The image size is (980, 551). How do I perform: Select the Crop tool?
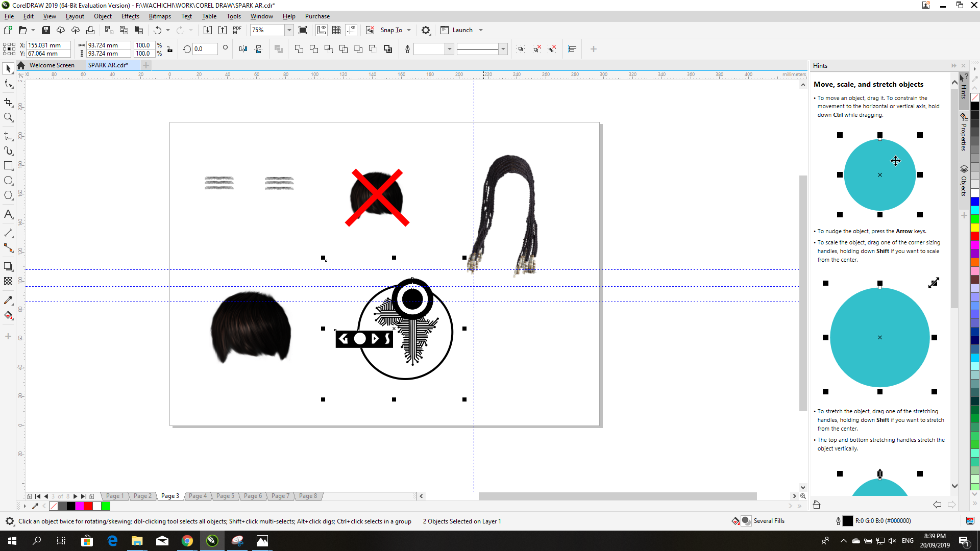tap(8, 103)
